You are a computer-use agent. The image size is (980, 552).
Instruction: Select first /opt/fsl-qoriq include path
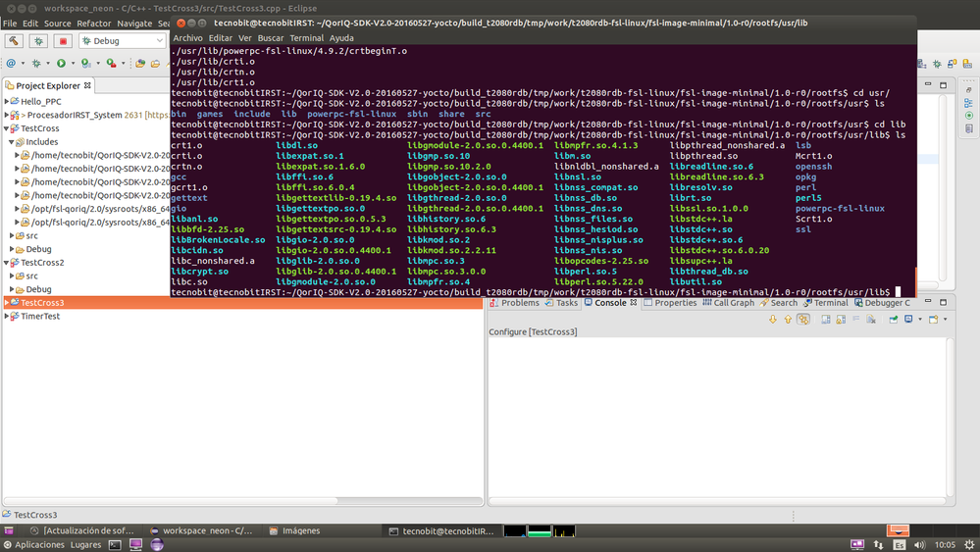100,209
